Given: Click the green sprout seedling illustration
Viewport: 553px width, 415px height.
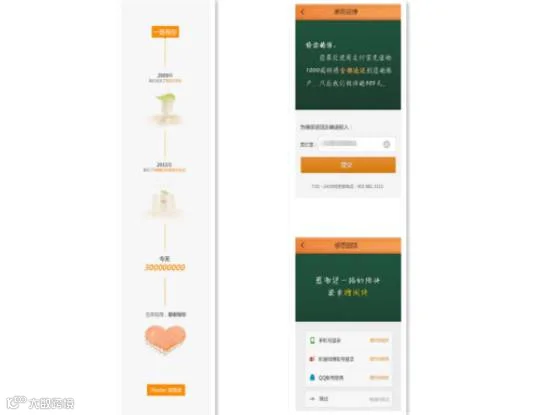Looking at the screenshot, I should pyautogui.click(x=165, y=108).
